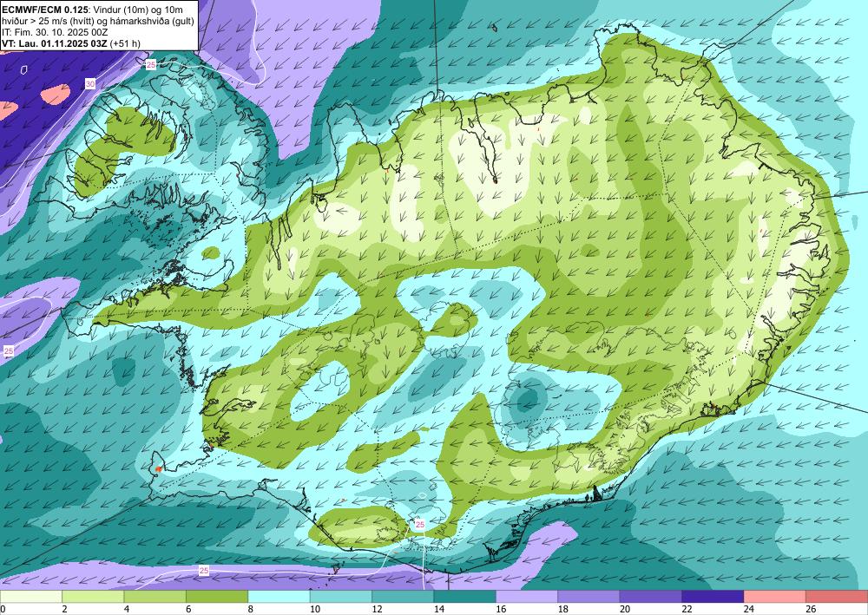The width and height of the screenshot is (868, 615).
Task: Click the legend scale value '4'
Action: tap(127, 610)
